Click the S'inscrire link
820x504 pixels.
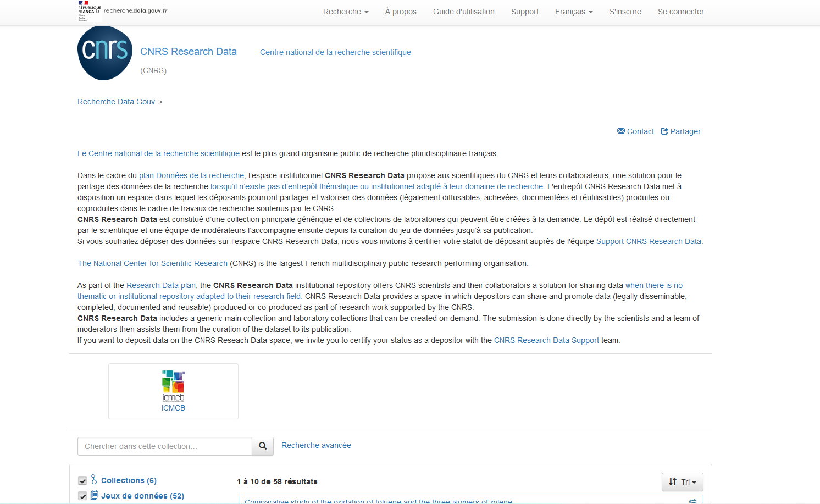[x=625, y=11]
